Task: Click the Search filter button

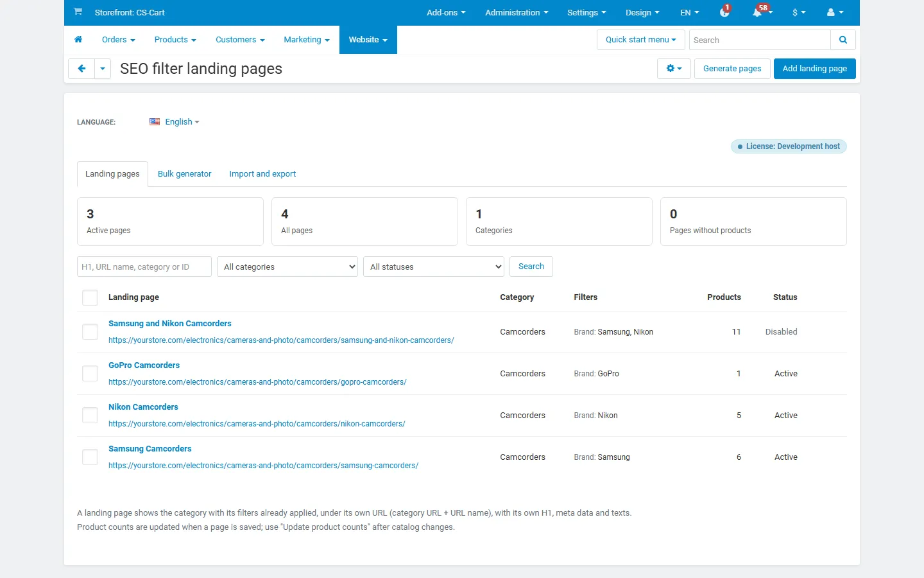Action: coord(531,267)
